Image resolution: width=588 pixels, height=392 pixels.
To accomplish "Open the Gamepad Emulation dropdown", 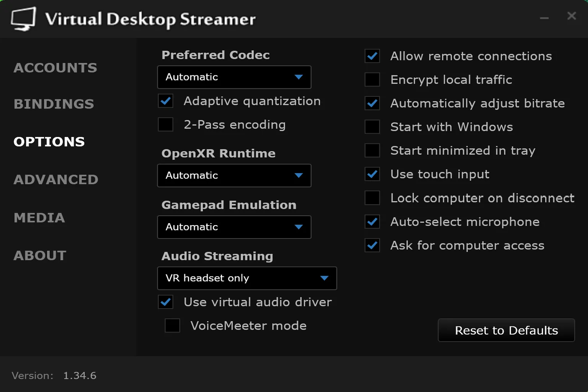I will tap(234, 227).
